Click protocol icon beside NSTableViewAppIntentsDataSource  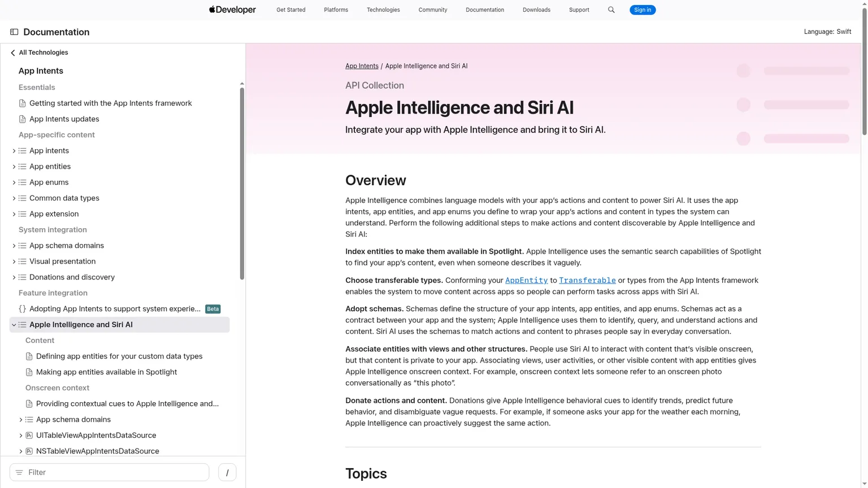click(x=29, y=451)
